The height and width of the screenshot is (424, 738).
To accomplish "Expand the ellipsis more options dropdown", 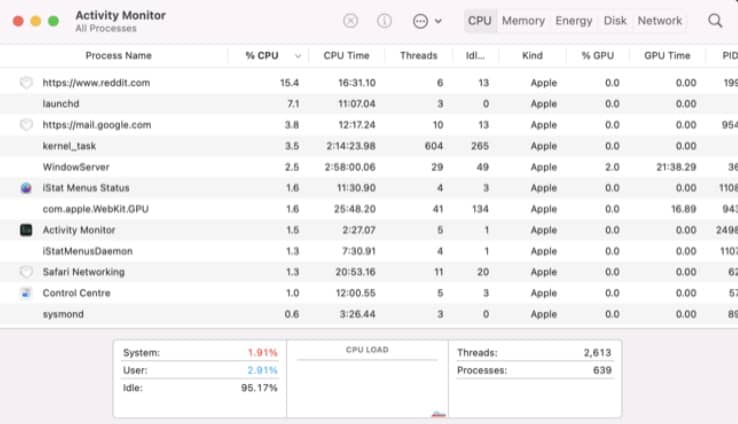I will (x=426, y=21).
